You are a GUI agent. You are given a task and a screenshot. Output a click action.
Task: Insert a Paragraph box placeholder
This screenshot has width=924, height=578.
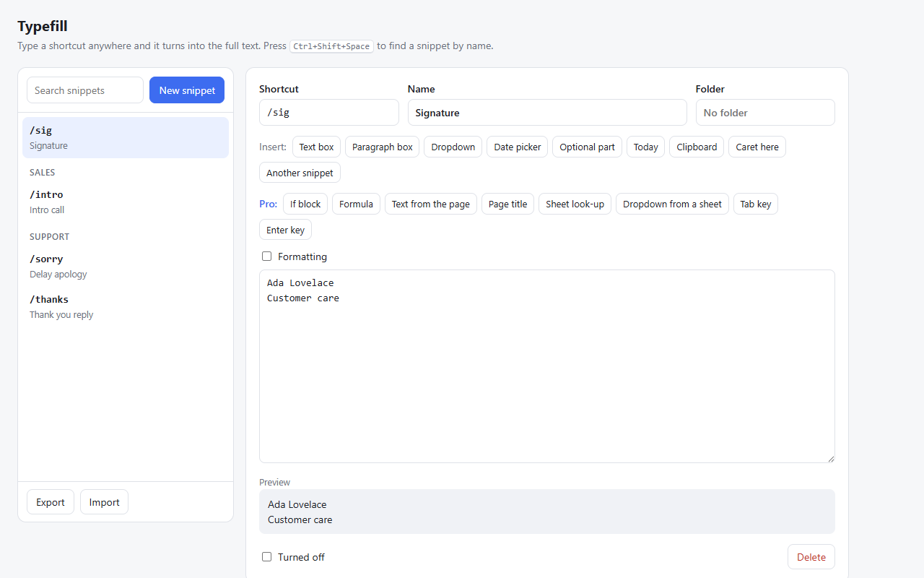pyautogui.click(x=383, y=147)
